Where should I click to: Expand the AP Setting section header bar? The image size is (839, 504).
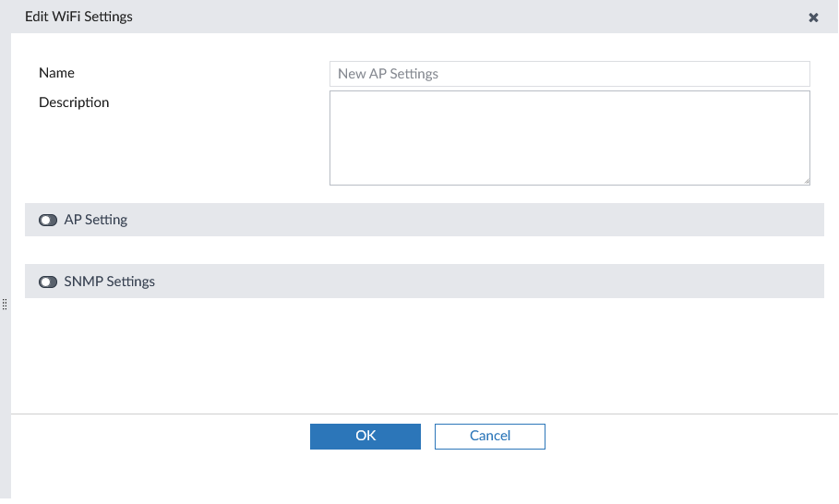(461, 221)
